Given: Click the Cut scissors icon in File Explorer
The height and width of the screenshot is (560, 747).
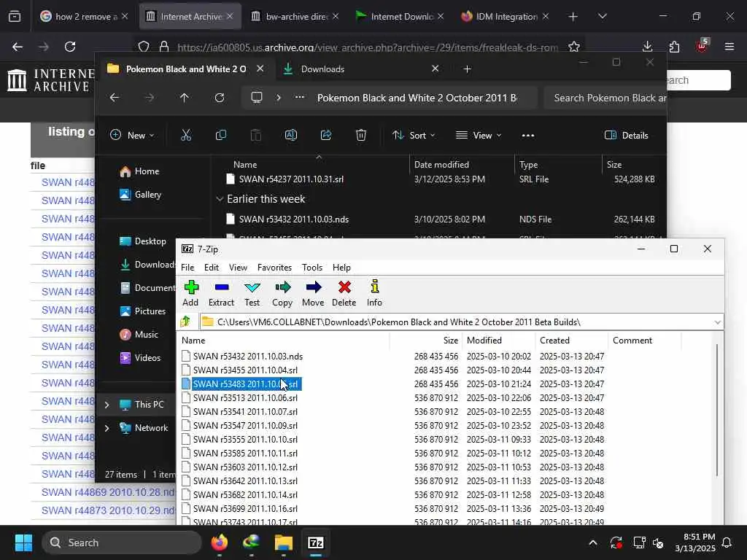Looking at the screenshot, I should tap(186, 135).
